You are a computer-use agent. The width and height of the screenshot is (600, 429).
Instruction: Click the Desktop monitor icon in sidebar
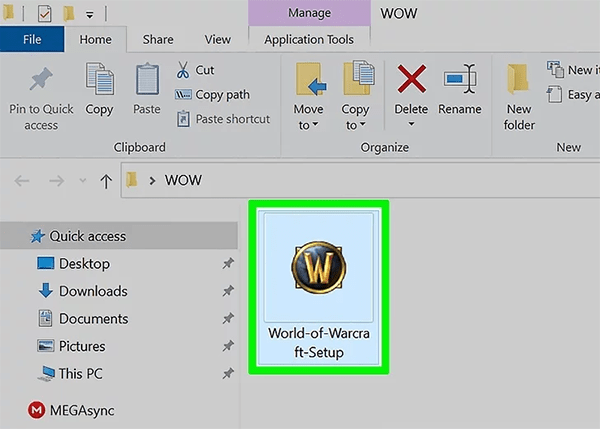46,263
